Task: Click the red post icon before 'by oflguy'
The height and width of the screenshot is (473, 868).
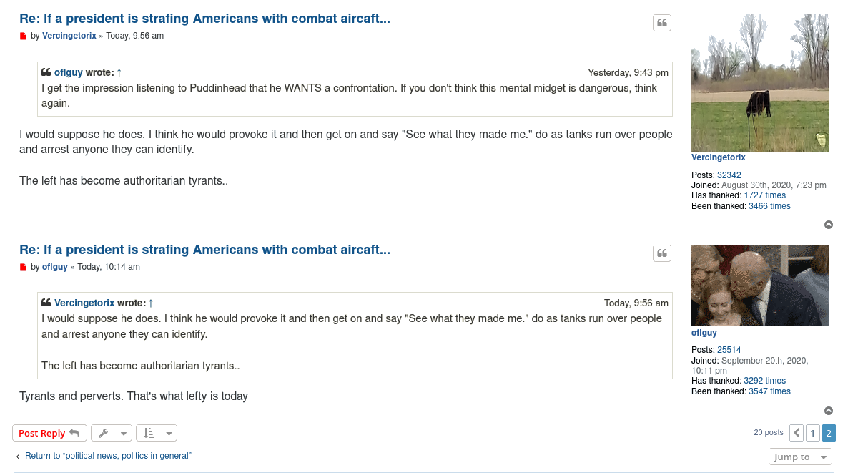Action: [23, 268]
